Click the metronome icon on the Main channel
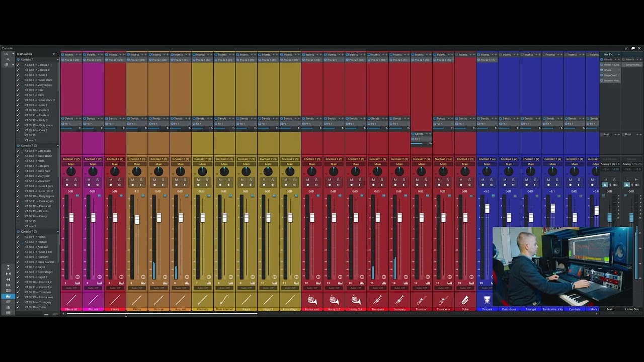Viewport: 644px width, 362px height. click(605, 185)
